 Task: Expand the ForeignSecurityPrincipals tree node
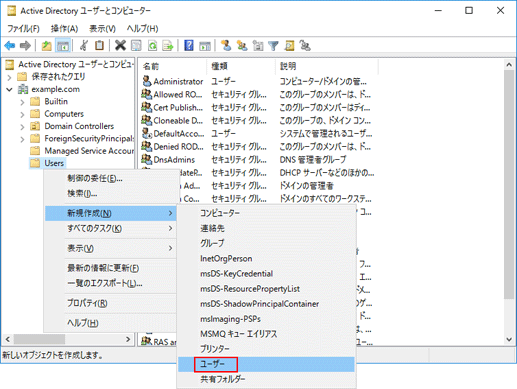(22, 139)
